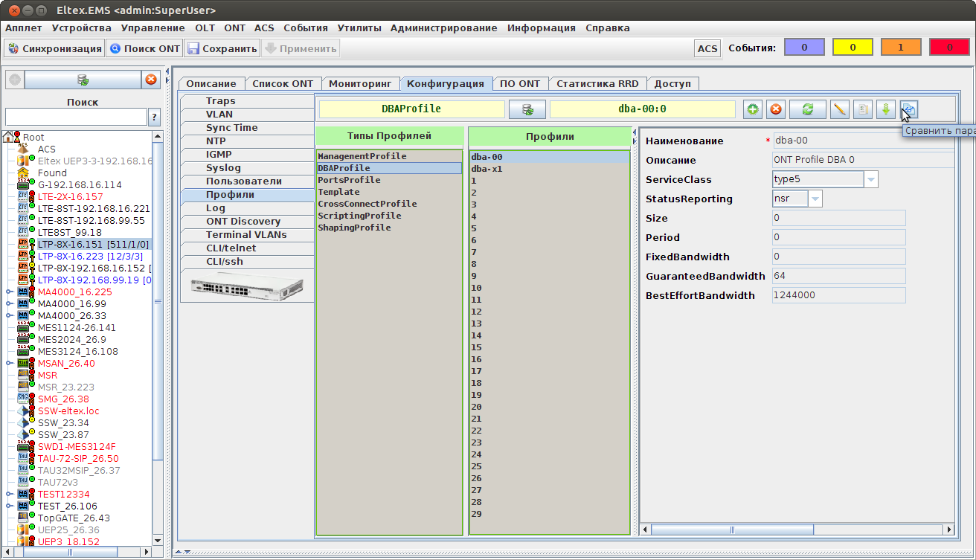The width and height of the screenshot is (976, 560).
Task: Click the green refresh profiles icon
Action: pos(807,109)
